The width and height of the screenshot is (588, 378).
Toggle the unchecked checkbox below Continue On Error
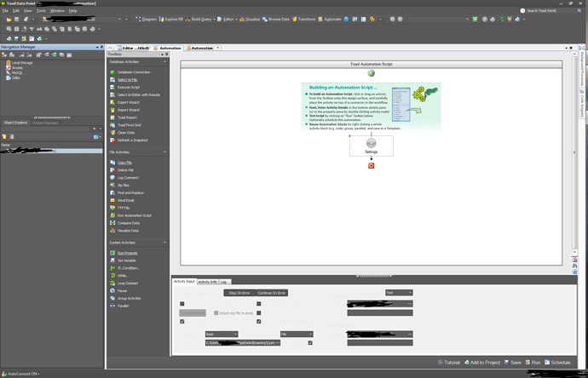click(x=259, y=304)
